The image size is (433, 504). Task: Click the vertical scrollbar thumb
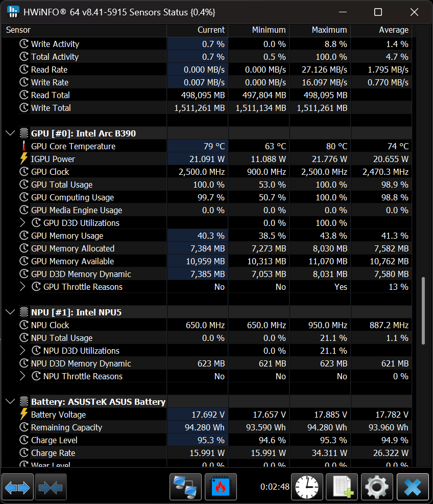(x=423, y=311)
